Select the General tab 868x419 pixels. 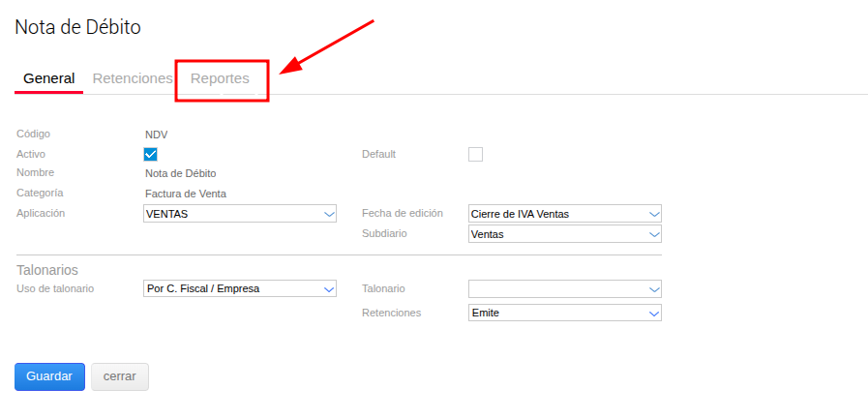(48, 78)
